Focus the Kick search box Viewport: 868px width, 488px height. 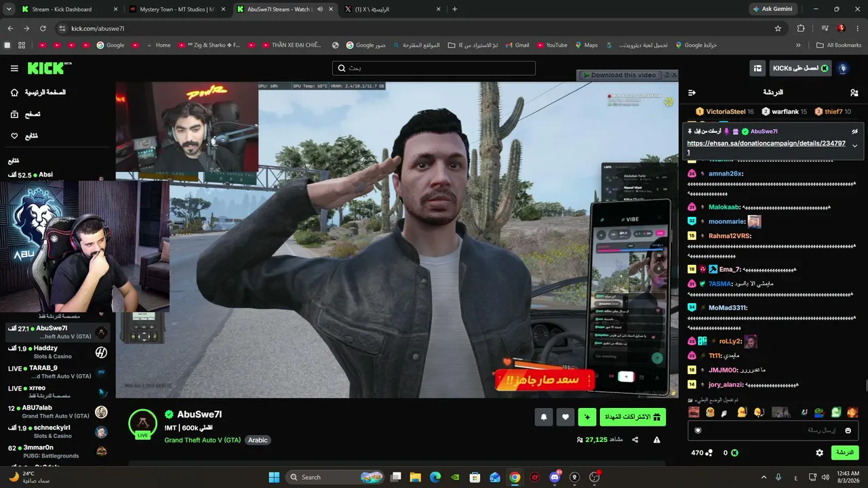tap(434, 68)
